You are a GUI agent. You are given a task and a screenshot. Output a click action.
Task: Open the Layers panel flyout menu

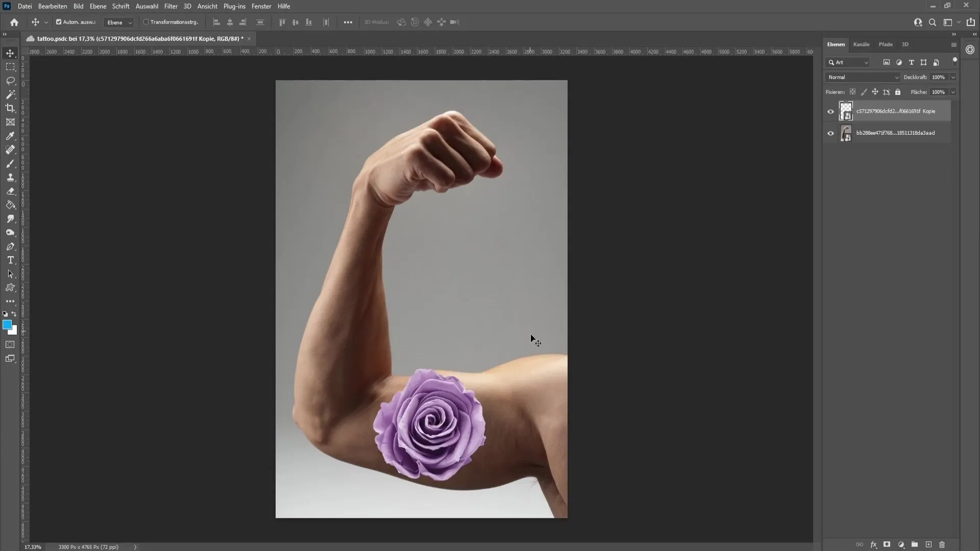(953, 45)
